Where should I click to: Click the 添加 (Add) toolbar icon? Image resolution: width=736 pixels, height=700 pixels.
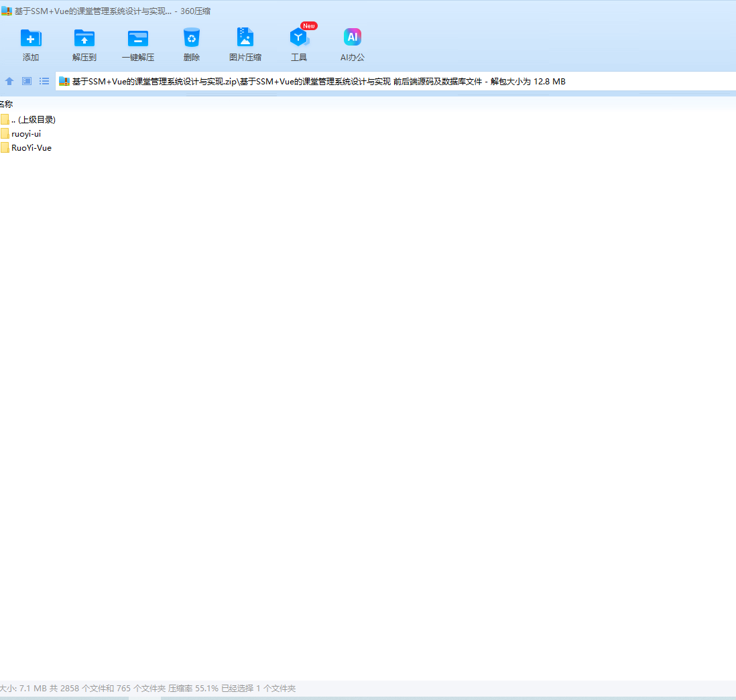pos(31,38)
